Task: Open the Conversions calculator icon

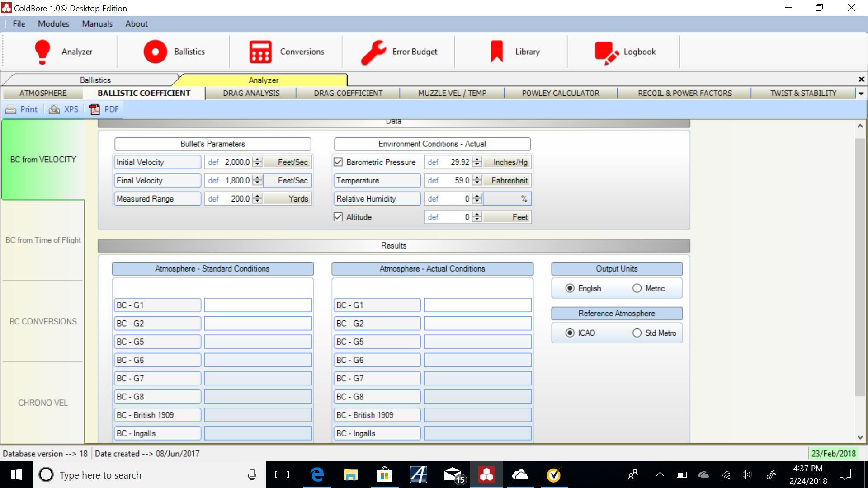Action: click(260, 52)
